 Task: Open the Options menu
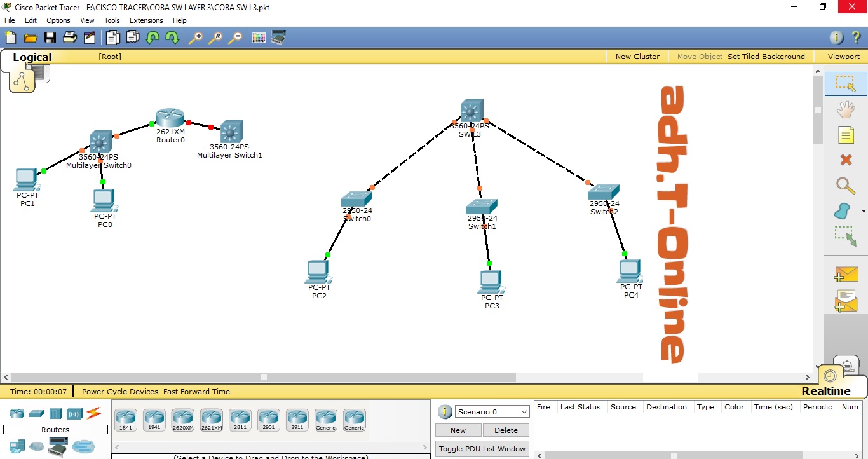(x=58, y=20)
